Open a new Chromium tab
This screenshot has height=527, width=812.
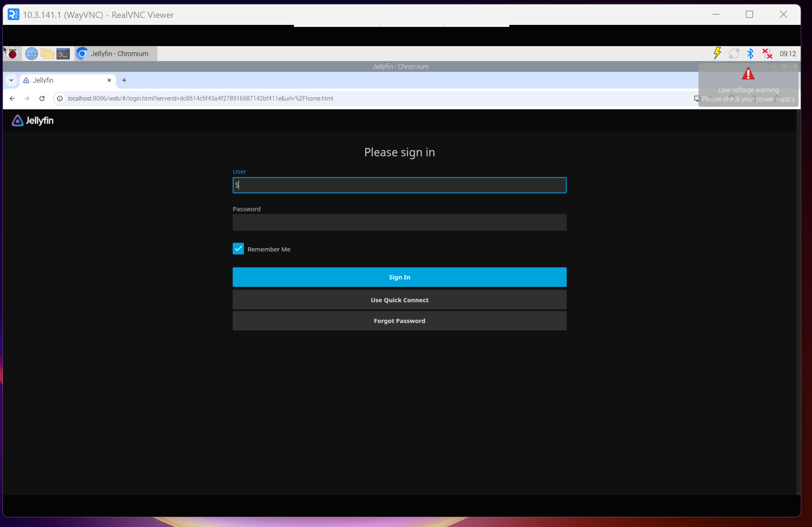tap(124, 80)
